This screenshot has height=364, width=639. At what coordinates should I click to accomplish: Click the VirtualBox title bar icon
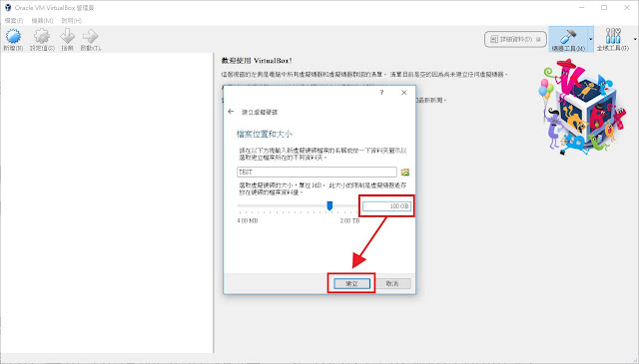8,8
